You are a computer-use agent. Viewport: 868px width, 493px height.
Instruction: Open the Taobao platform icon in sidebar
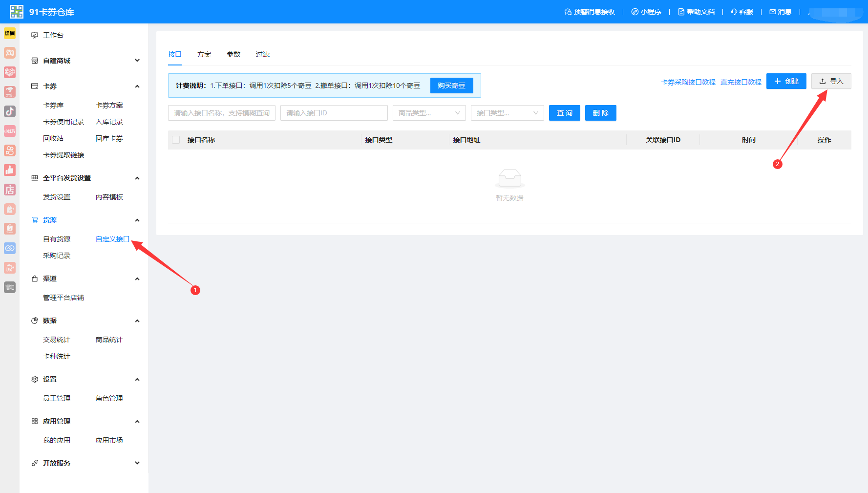[x=10, y=53]
